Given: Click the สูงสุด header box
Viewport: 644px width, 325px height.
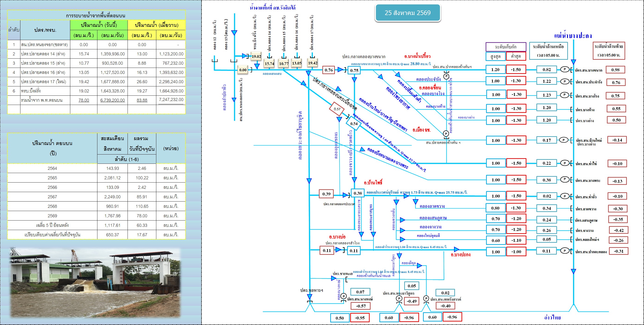Looking at the screenshot, I should (496, 57).
